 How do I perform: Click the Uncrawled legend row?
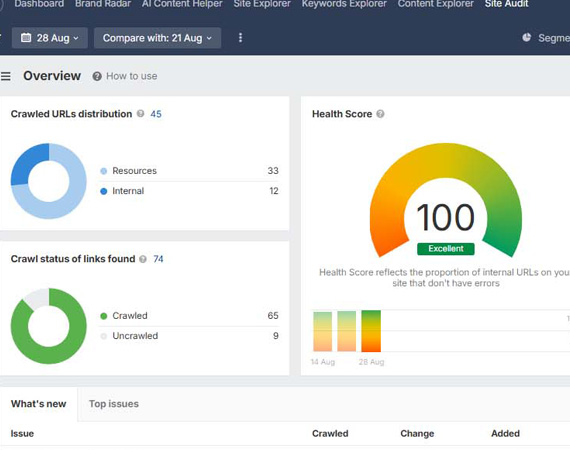pyautogui.click(x=189, y=336)
